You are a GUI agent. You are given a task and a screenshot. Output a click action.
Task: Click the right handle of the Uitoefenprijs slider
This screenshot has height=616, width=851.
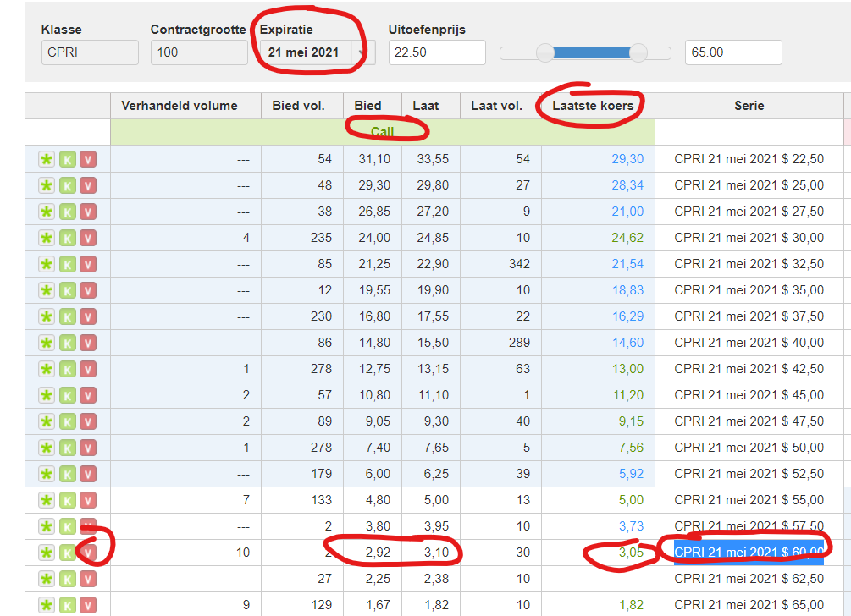638,53
